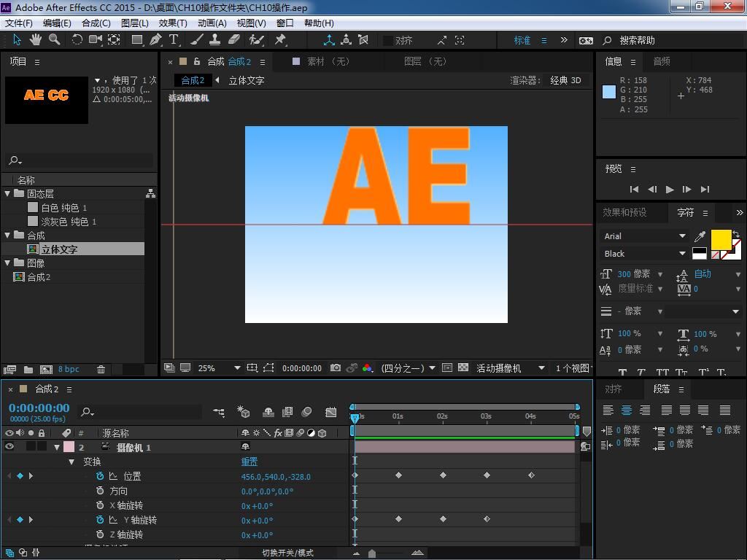
Task: Toggle the motion blur switch in timeline
Action: point(306,412)
